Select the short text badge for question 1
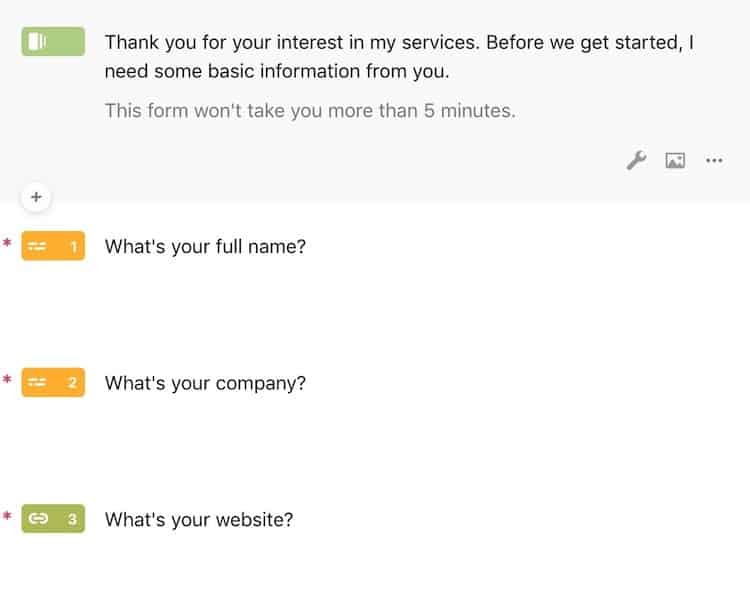The height and width of the screenshot is (608, 750). tap(53, 246)
